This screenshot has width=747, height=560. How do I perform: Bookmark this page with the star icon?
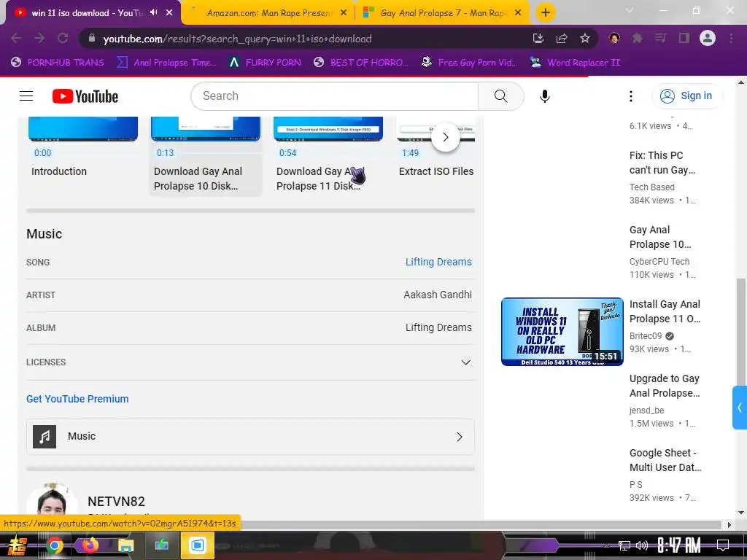coord(585,39)
